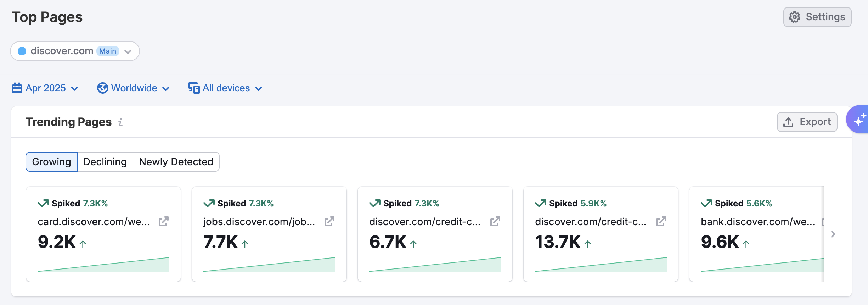Expand the discover.com domain selector
This screenshot has width=868, height=305.
click(x=75, y=51)
